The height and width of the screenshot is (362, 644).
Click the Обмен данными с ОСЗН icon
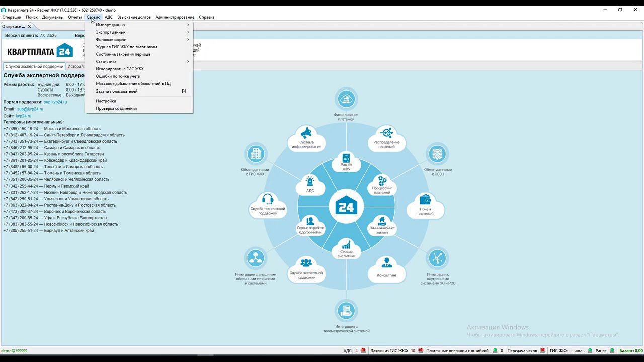click(438, 154)
